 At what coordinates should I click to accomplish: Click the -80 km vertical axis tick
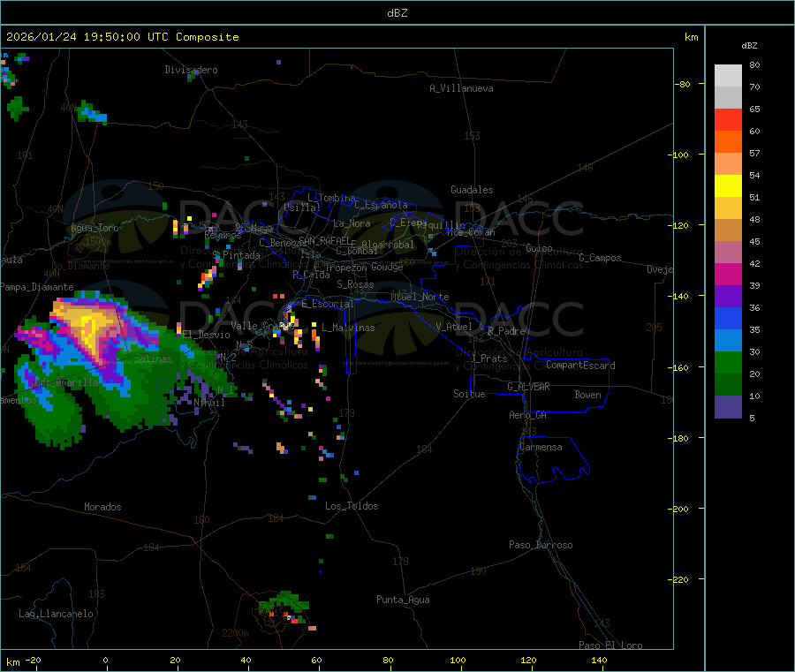[x=683, y=84]
